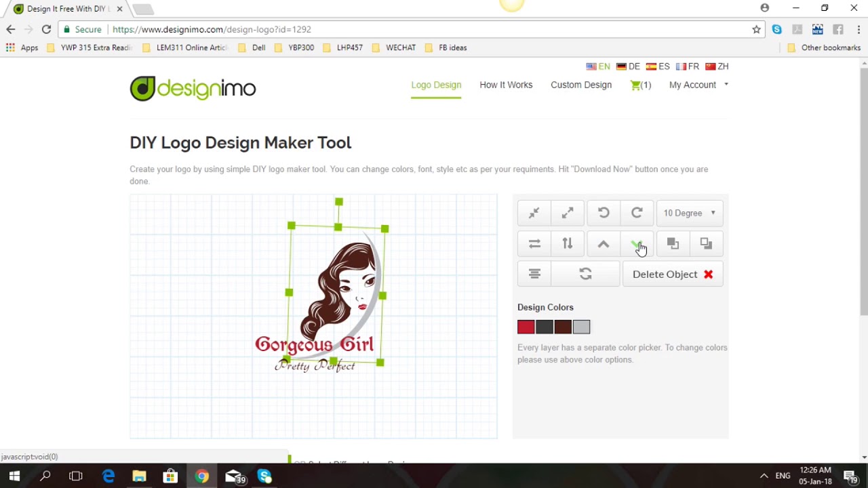Open Chrome menu (three dots)
Viewport: 868px width, 488px height.
(859, 29)
